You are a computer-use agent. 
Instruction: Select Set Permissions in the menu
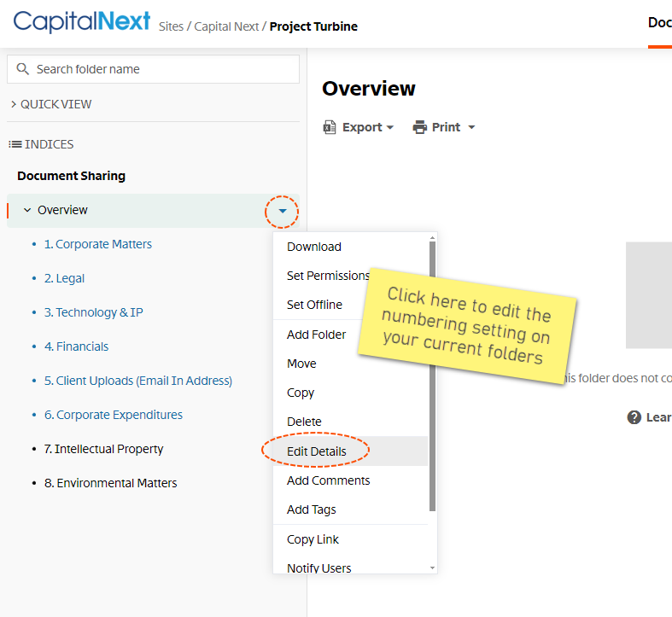328,276
